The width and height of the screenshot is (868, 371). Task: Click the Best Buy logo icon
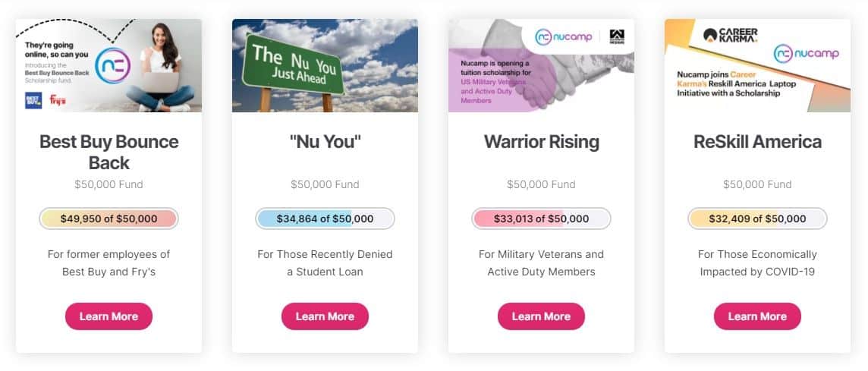[33, 100]
